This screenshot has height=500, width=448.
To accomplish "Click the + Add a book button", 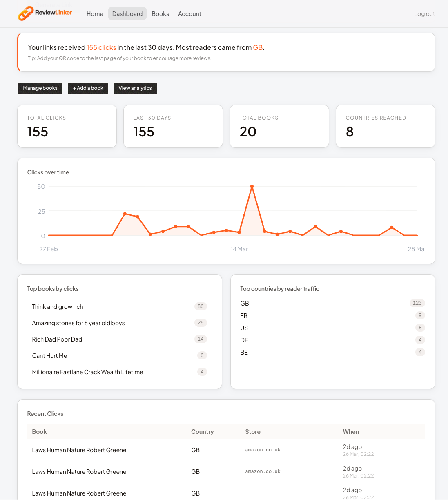I will click(88, 88).
